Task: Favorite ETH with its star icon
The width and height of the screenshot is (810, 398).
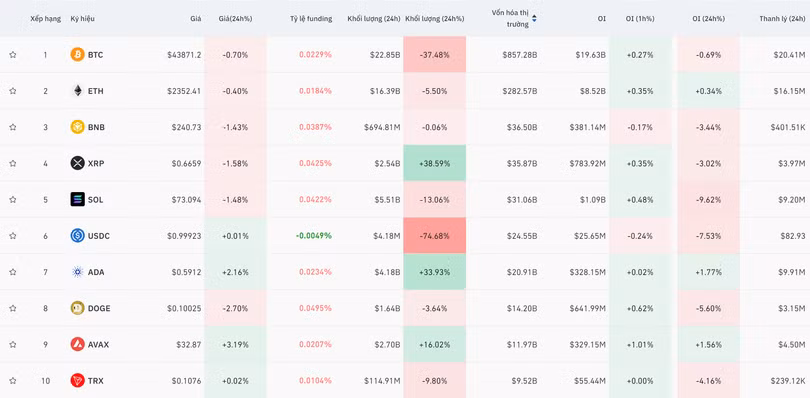Action: 13,90
